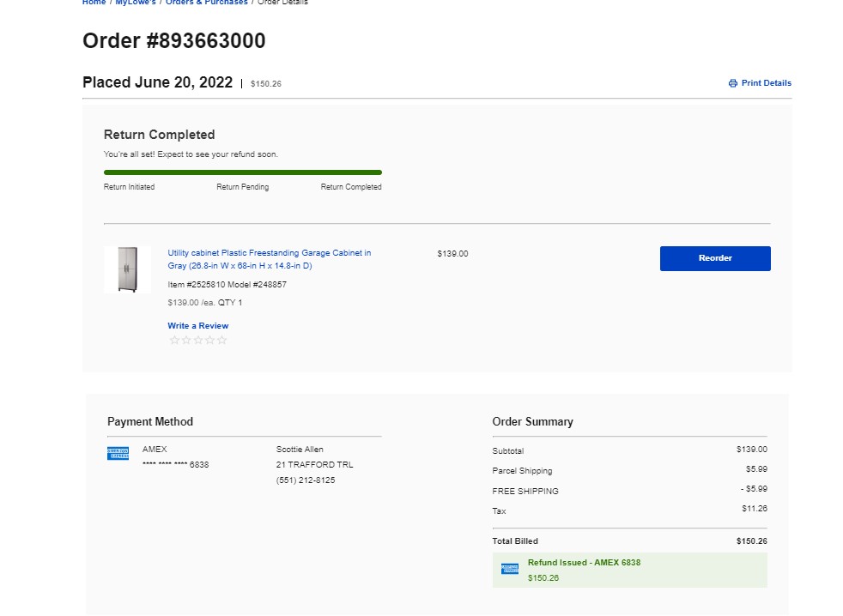
Task: Select the address '21 TRAFFORD TRL'
Action: [x=314, y=465]
